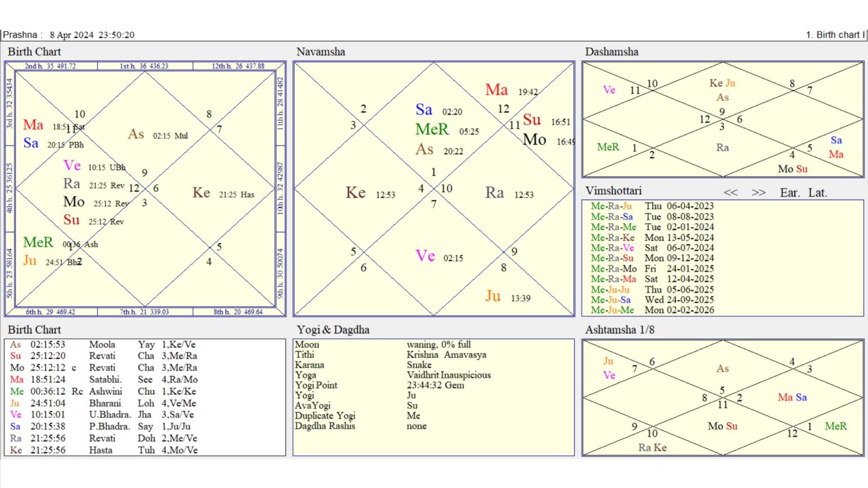868x488 pixels.
Task: Select the Me-Ju-Ju dasha row
Action: pos(652,289)
